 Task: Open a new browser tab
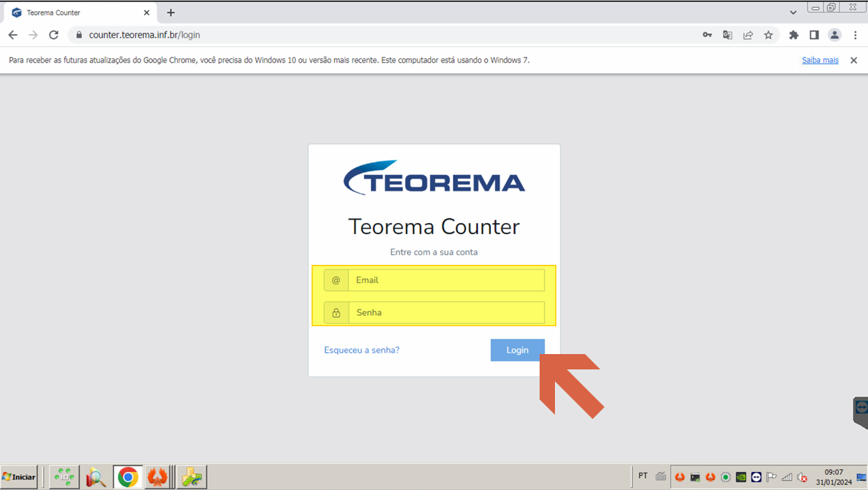pos(171,13)
